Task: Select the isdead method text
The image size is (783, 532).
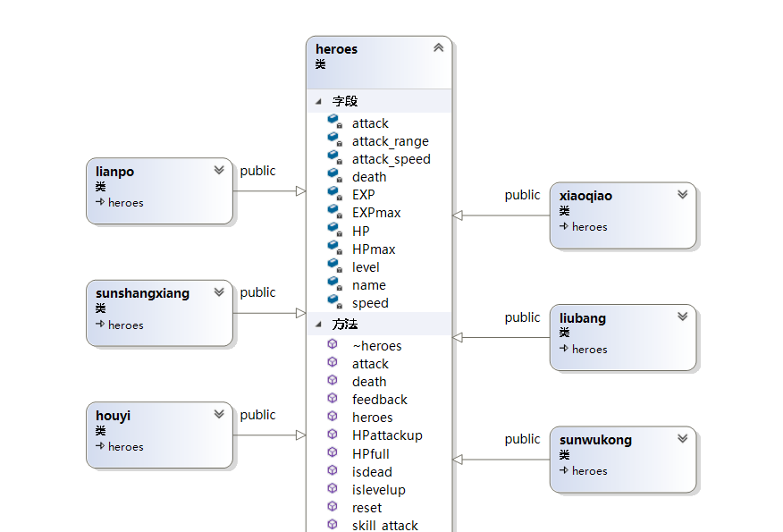Action: click(372, 472)
